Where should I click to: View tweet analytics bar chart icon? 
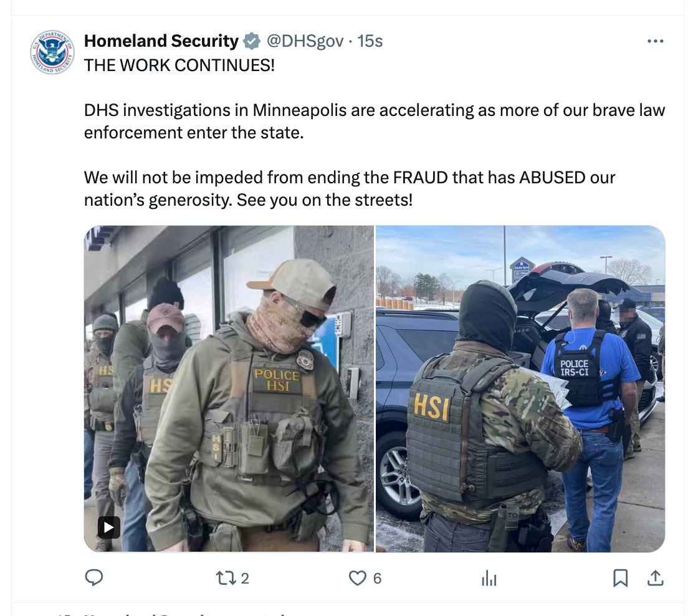pos(489,578)
